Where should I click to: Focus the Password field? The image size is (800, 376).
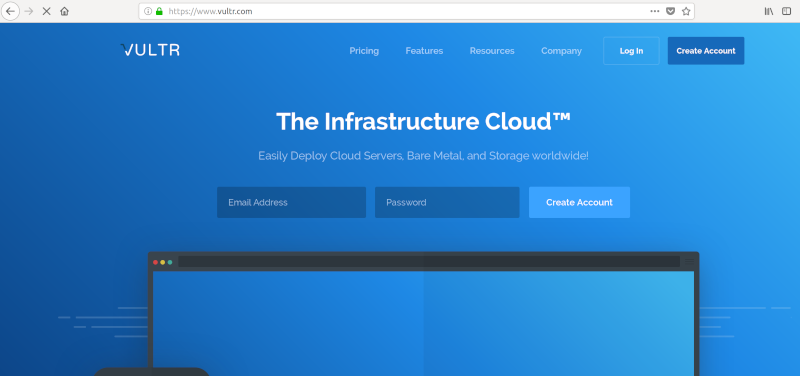click(x=447, y=202)
